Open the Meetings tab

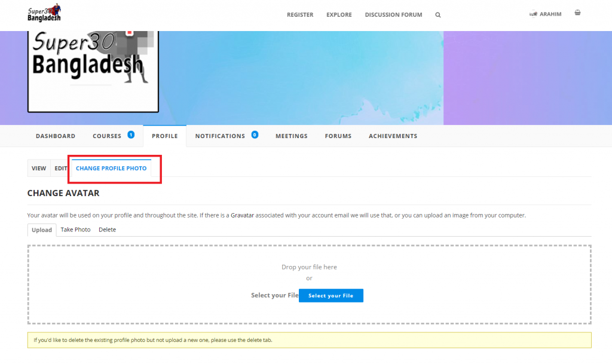click(x=292, y=136)
